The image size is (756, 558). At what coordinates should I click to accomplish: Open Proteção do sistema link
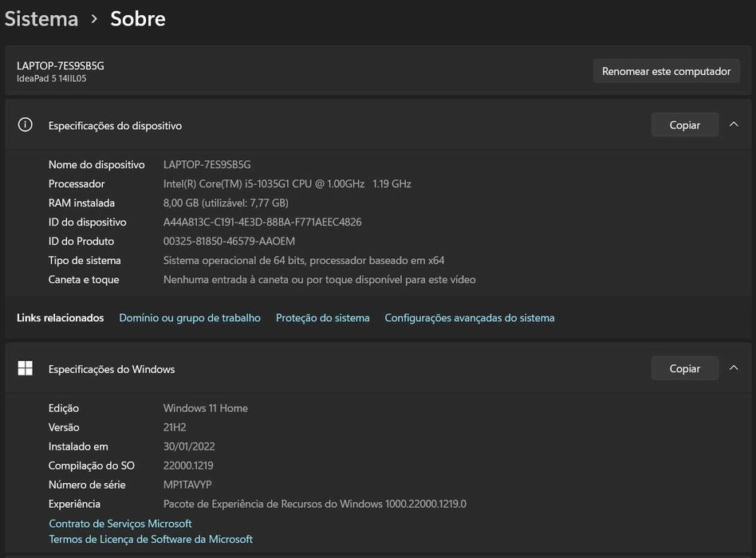322,318
